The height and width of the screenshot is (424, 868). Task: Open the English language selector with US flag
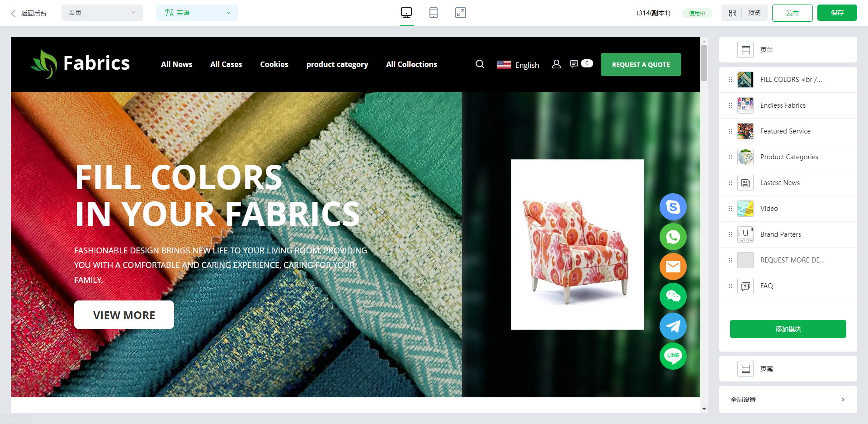pyautogui.click(x=518, y=65)
